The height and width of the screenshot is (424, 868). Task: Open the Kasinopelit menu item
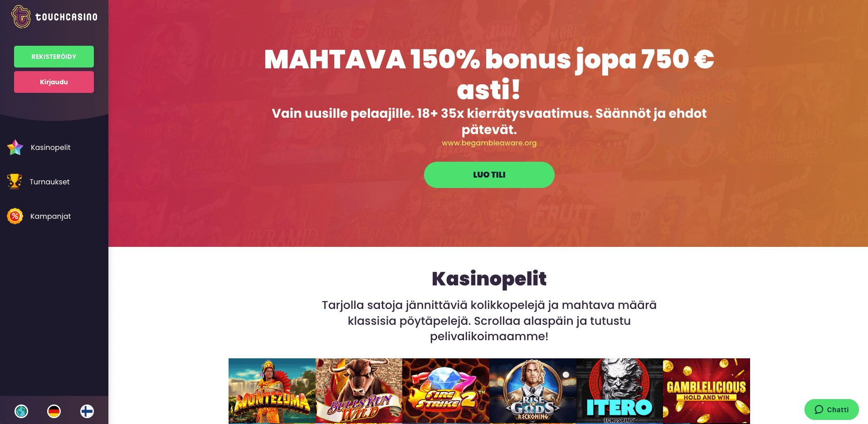(50, 147)
